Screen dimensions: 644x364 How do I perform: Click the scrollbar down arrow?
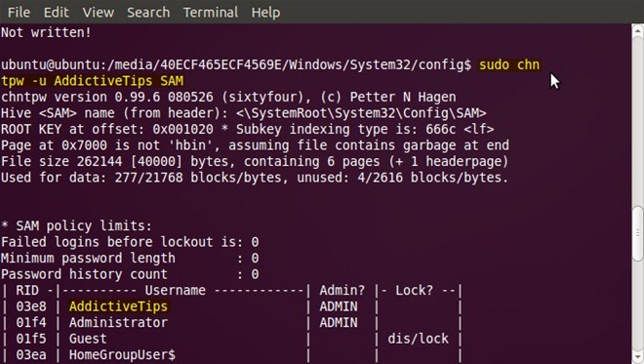637,356
